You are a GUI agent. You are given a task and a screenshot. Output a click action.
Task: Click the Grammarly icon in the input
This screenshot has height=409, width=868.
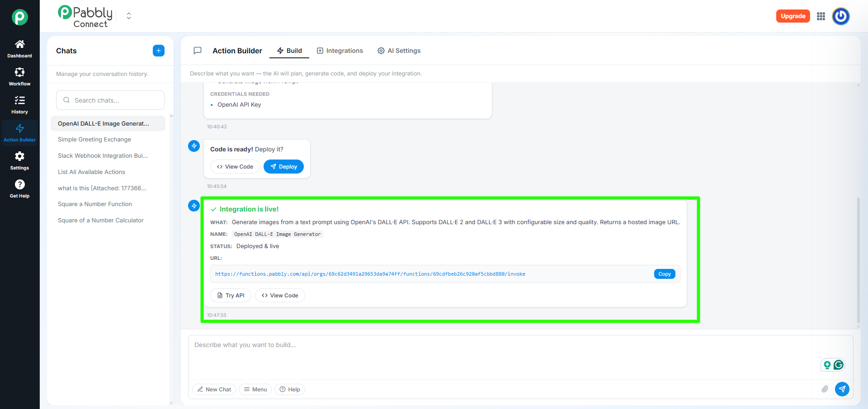[839, 365]
